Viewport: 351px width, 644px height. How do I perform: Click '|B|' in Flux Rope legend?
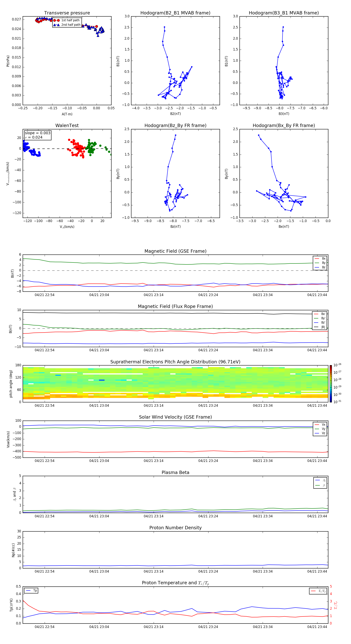pyautogui.click(x=320, y=327)
